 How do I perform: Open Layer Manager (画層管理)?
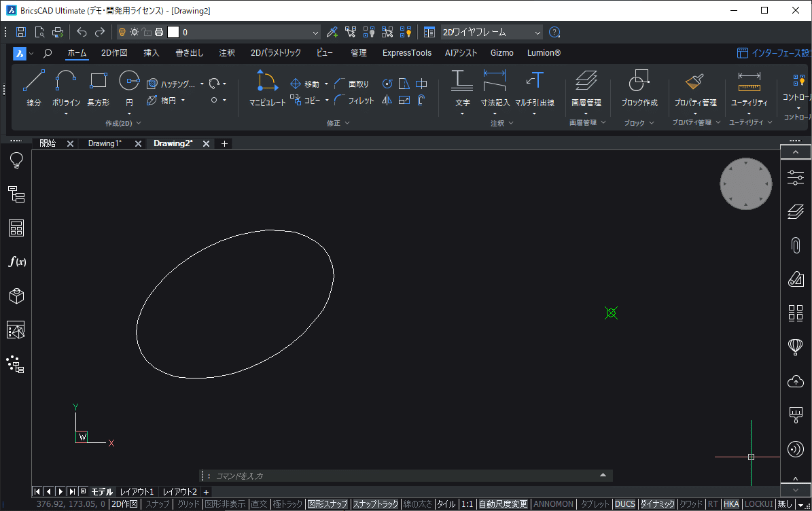(x=586, y=88)
